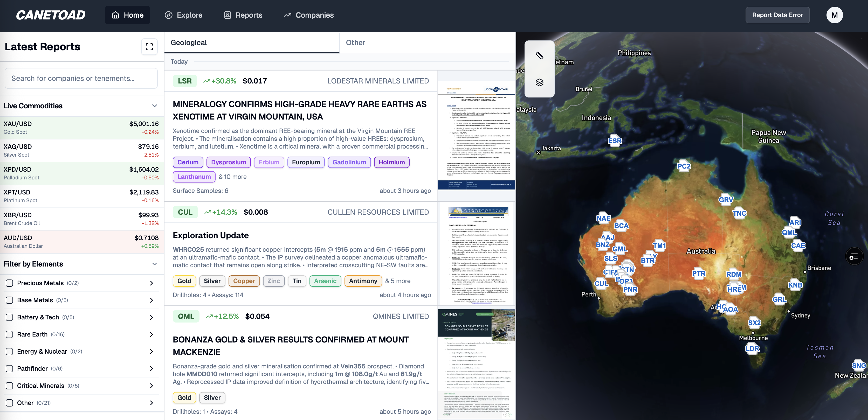This screenshot has height=420, width=868.
Task: Click the companies or tenements search field
Action: pos(81,79)
